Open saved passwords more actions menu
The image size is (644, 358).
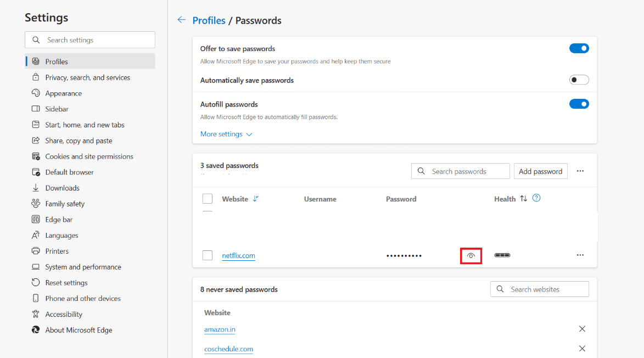click(580, 171)
